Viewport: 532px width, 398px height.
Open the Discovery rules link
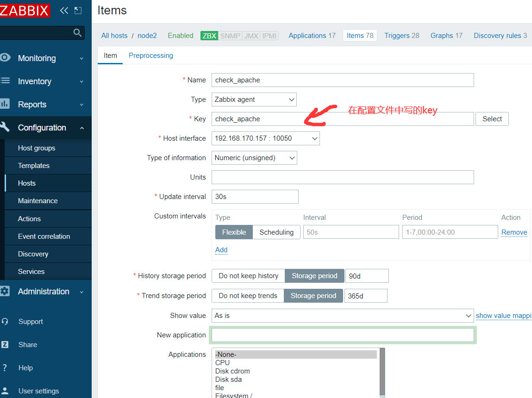click(501, 36)
